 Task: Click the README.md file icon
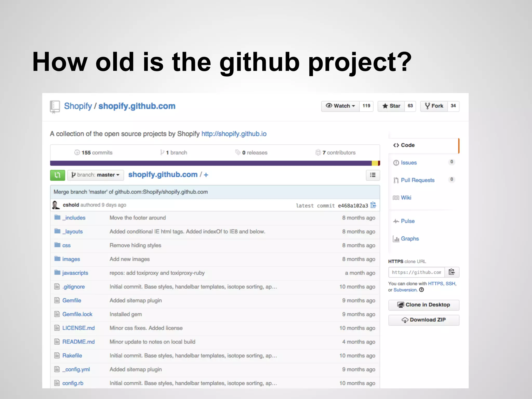coord(57,342)
